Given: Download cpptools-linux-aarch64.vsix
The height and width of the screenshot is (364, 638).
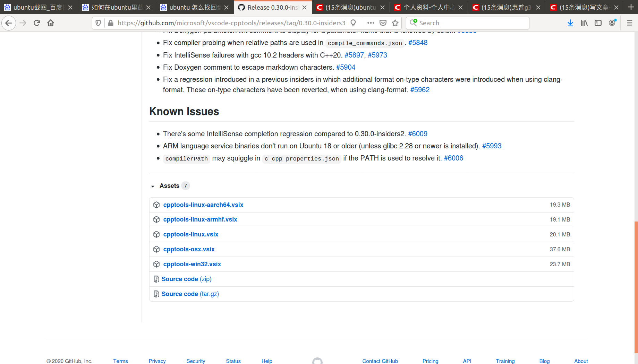Looking at the screenshot, I should click(x=203, y=205).
